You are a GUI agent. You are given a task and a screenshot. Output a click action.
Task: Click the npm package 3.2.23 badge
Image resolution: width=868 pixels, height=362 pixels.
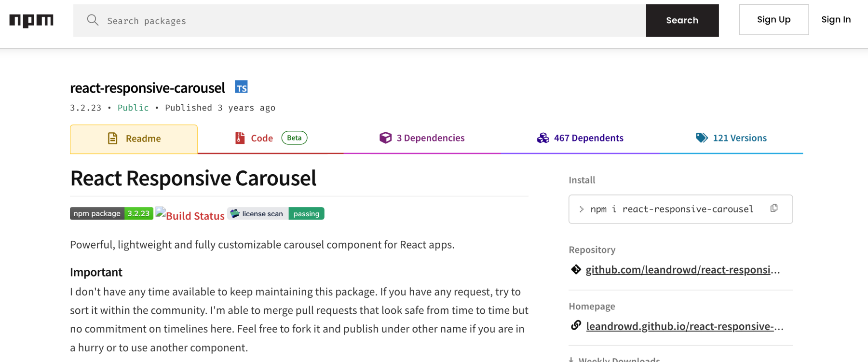pos(111,213)
